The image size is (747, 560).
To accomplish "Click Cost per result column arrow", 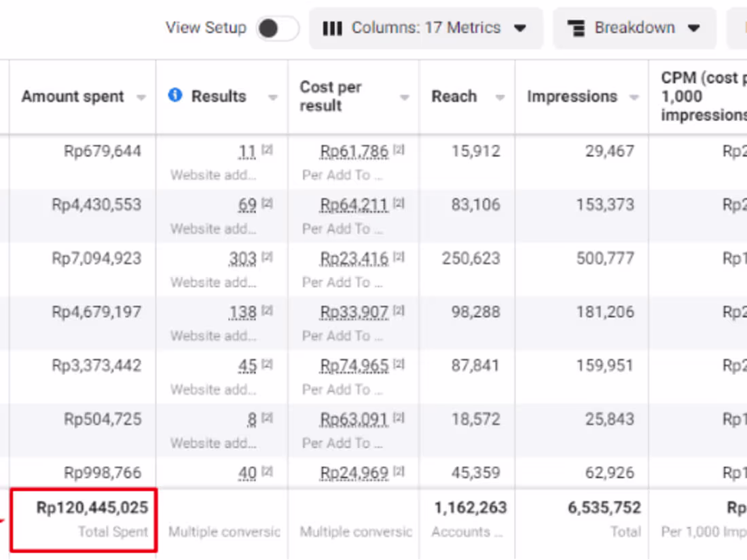I will coord(404,98).
